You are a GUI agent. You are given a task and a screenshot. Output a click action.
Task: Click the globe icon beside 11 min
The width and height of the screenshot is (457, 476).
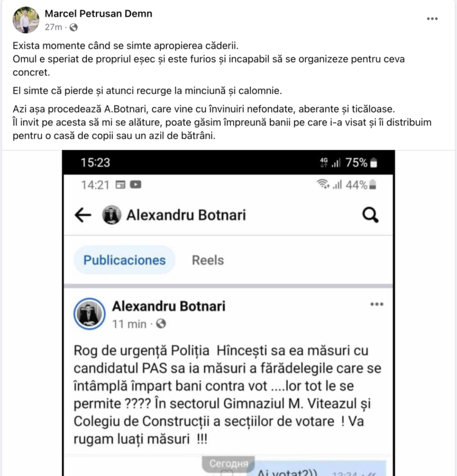coord(161,324)
